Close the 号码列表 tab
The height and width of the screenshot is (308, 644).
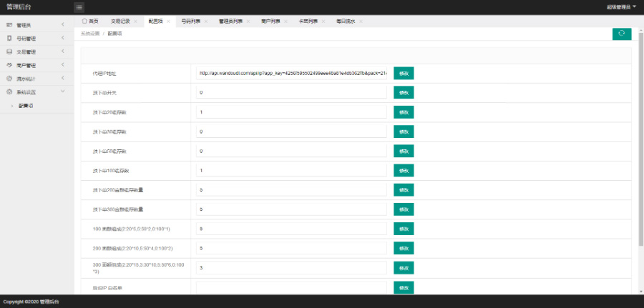(x=206, y=21)
